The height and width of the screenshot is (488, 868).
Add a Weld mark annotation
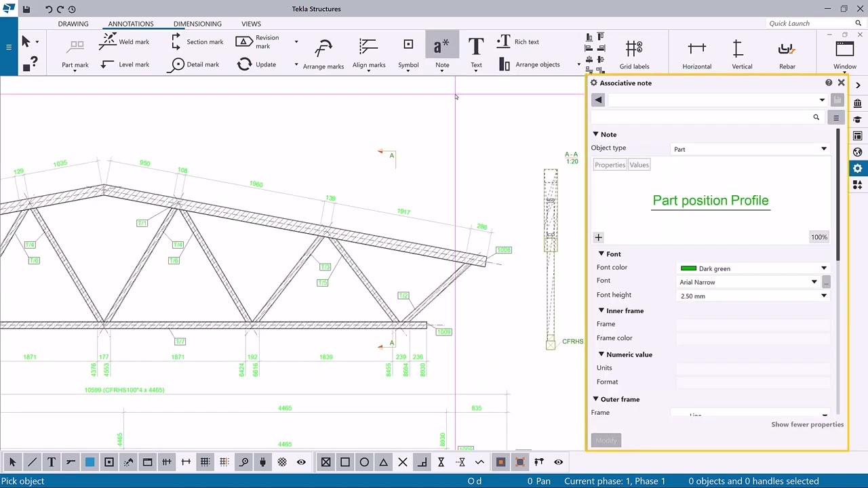point(124,42)
